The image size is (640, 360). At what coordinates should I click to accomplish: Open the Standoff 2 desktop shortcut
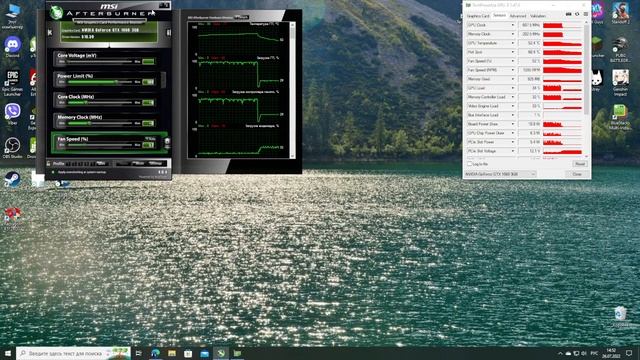620,13
